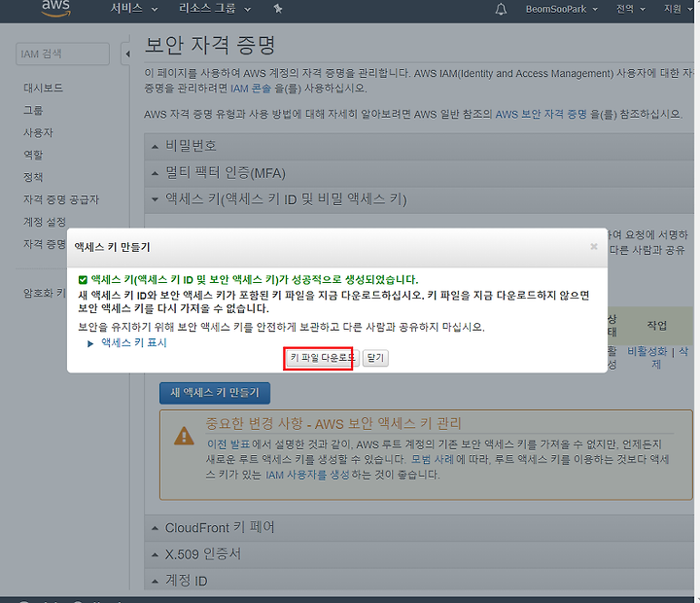The width and height of the screenshot is (700, 603).
Task: Open the 리소스 그룹 menu
Action: pos(215,9)
